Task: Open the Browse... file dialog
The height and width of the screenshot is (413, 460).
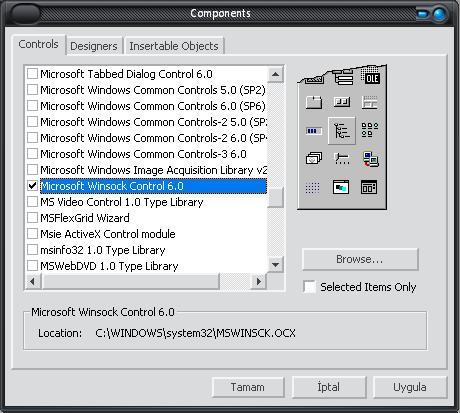Action: tap(360, 259)
